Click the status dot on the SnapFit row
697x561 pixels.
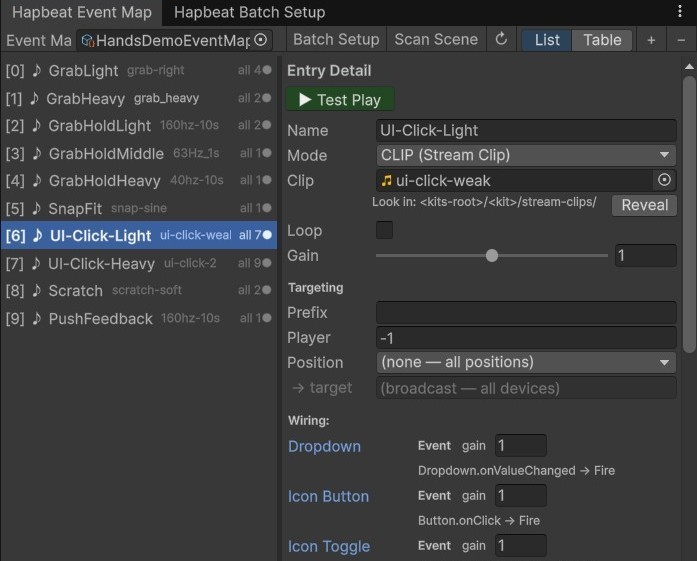(x=267, y=208)
